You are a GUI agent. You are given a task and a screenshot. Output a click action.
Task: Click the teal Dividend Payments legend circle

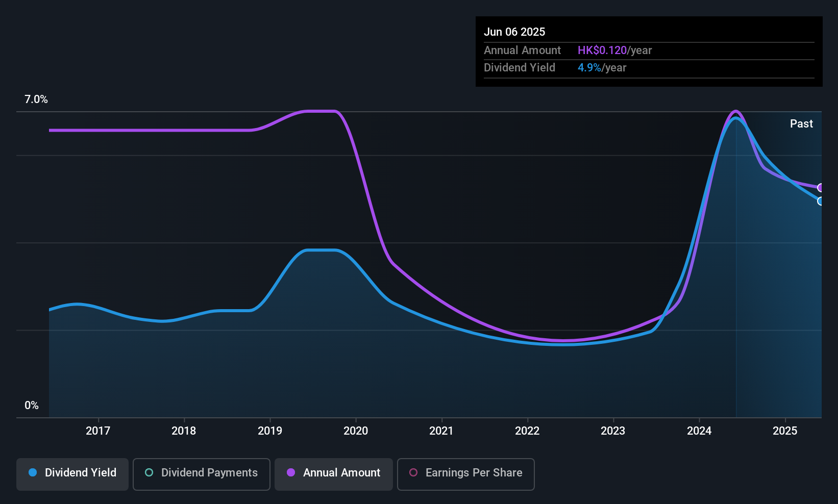149,472
